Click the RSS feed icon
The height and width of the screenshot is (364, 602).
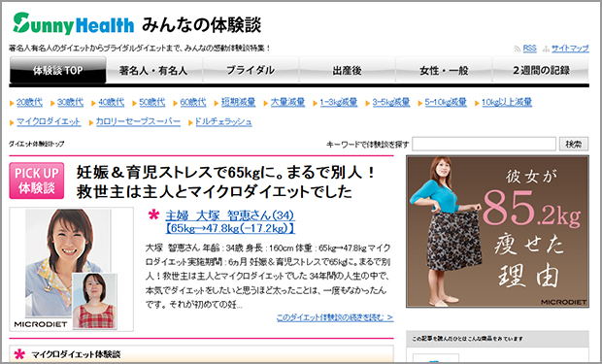tap(517, 49)
